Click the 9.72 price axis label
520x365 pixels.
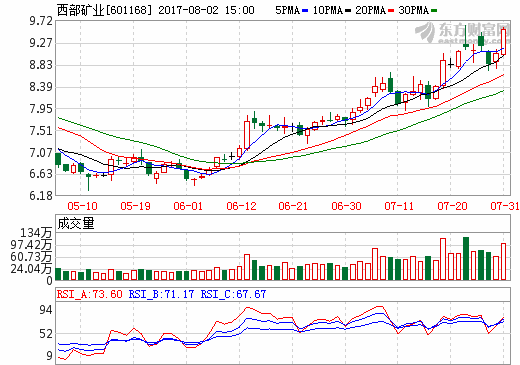41,21
